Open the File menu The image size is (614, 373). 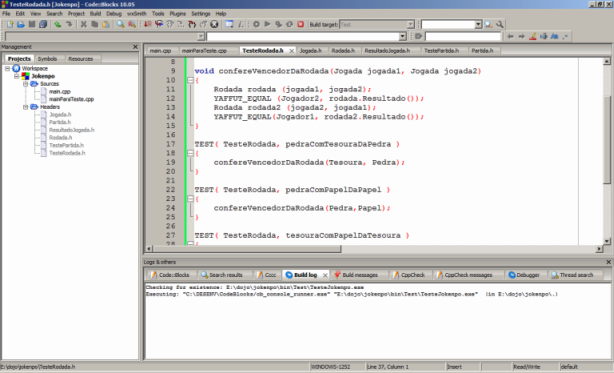6,13
